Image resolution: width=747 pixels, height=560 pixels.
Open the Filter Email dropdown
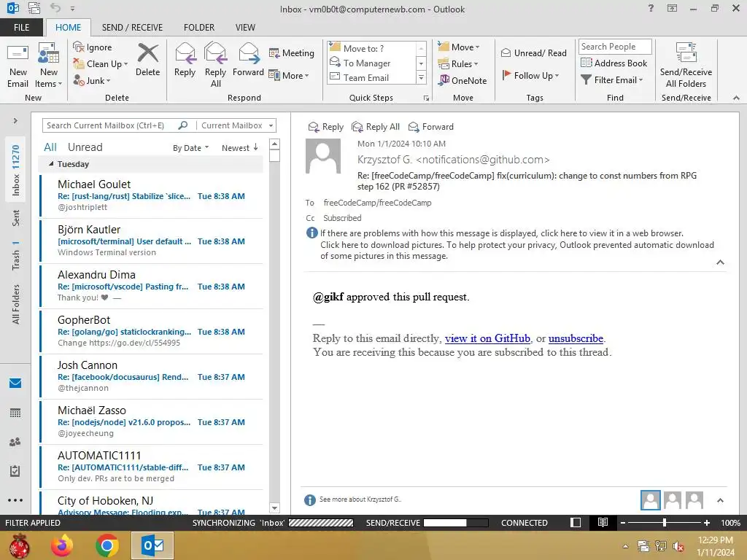(612, 80)
